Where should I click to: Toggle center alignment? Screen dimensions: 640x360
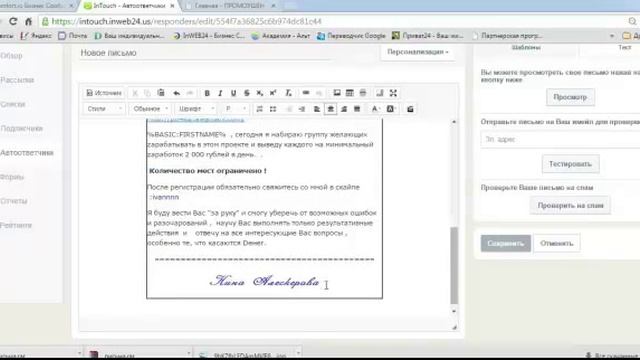click(x=330, y=109)
